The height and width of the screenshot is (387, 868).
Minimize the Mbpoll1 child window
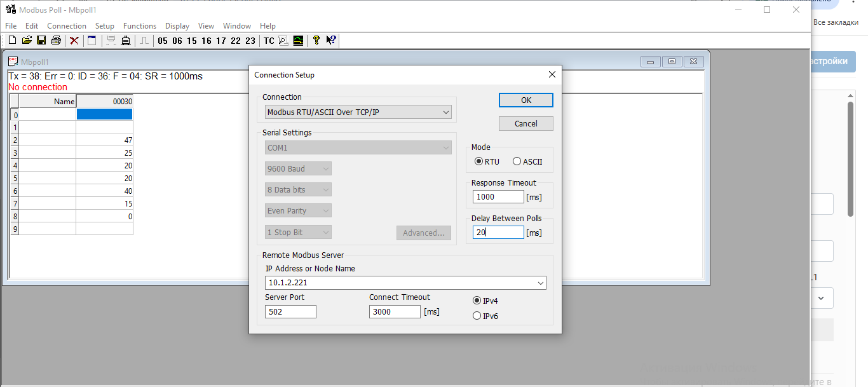click(651, 62)
